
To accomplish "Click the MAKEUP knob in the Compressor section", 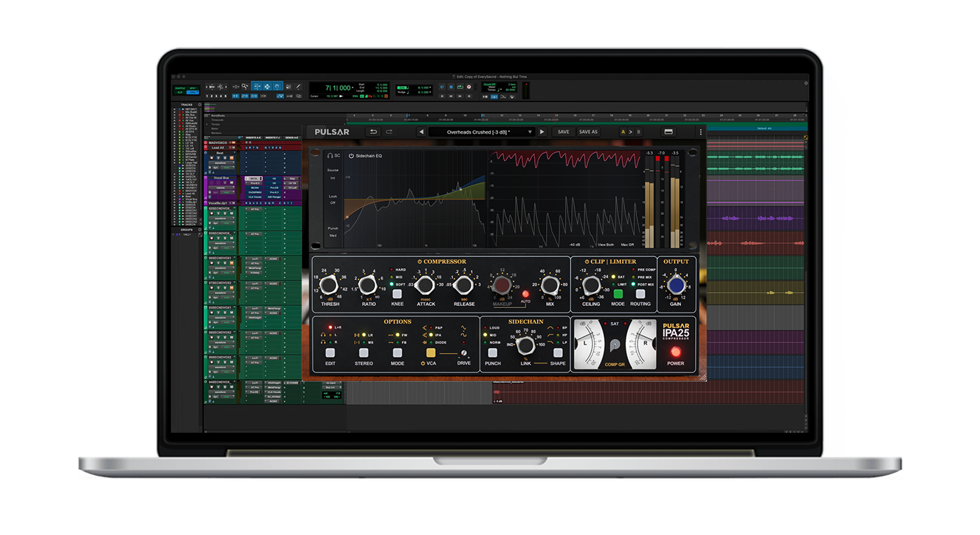I will 503,285.
